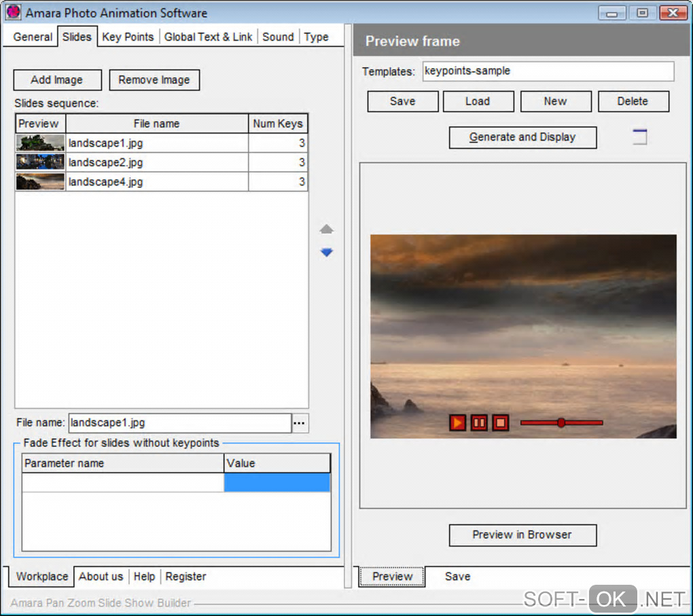Image resolution: width=693 pixels, height=616 pixels.
Task: Open the Sound tab
Action: click(278, 37)
